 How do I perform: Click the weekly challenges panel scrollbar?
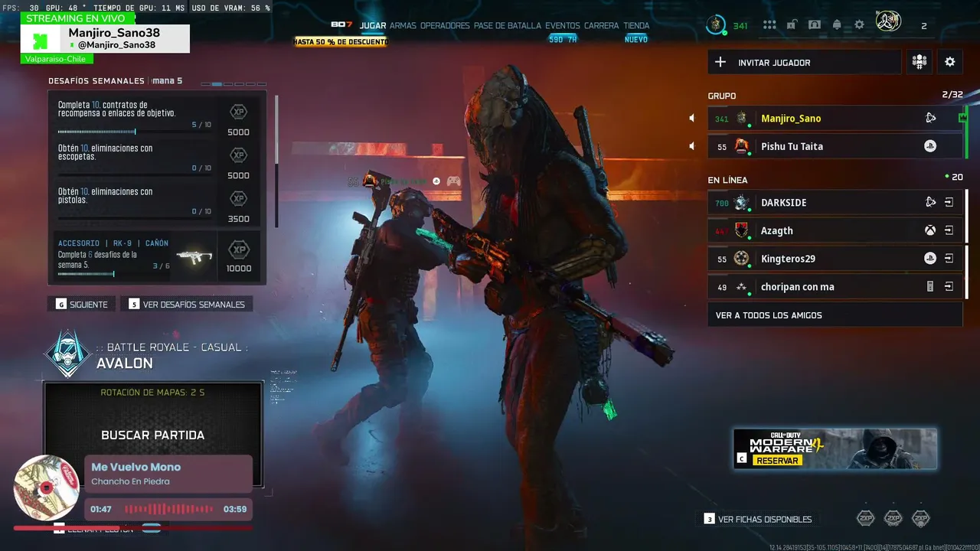(276, 161)
